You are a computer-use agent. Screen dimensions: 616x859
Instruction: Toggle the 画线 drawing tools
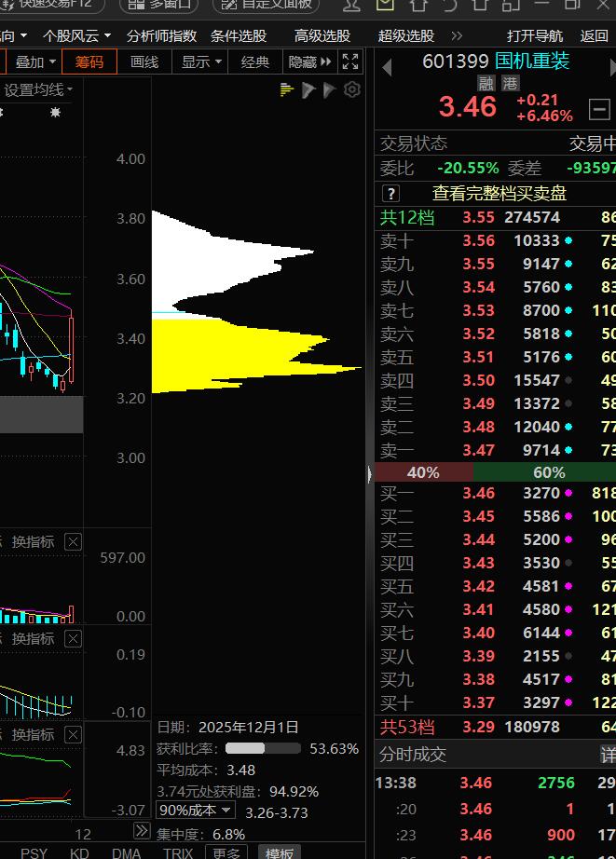[144, 61]
